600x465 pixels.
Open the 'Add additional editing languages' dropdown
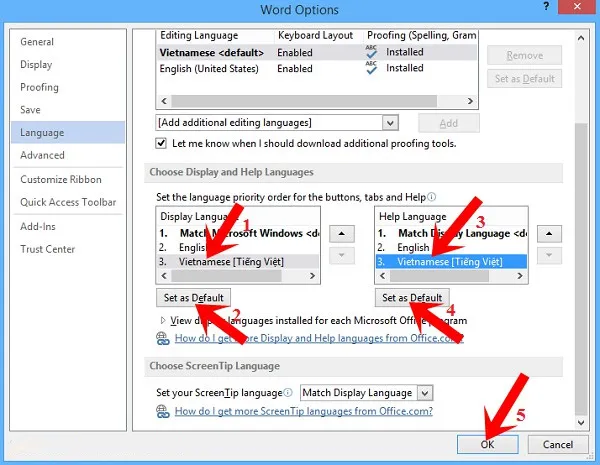(x=391, y=122)
